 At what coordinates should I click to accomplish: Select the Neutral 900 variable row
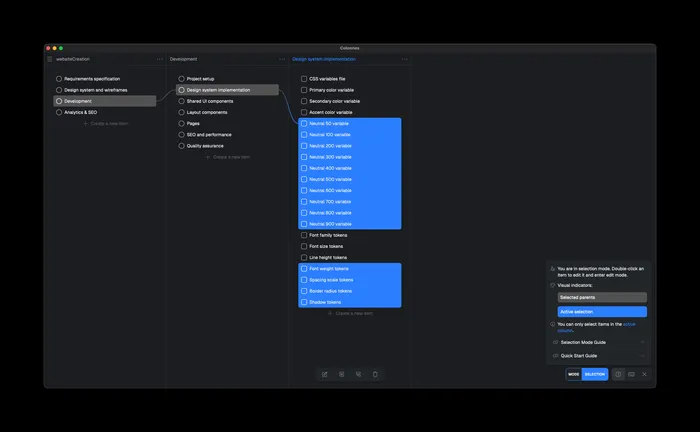pos(350,224)
